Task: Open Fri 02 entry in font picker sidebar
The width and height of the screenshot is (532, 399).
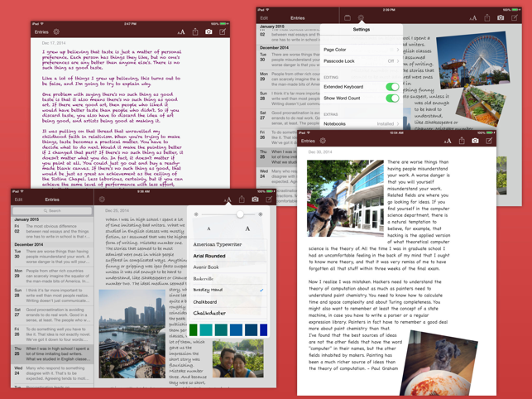Action: click(x=52, y=231)
